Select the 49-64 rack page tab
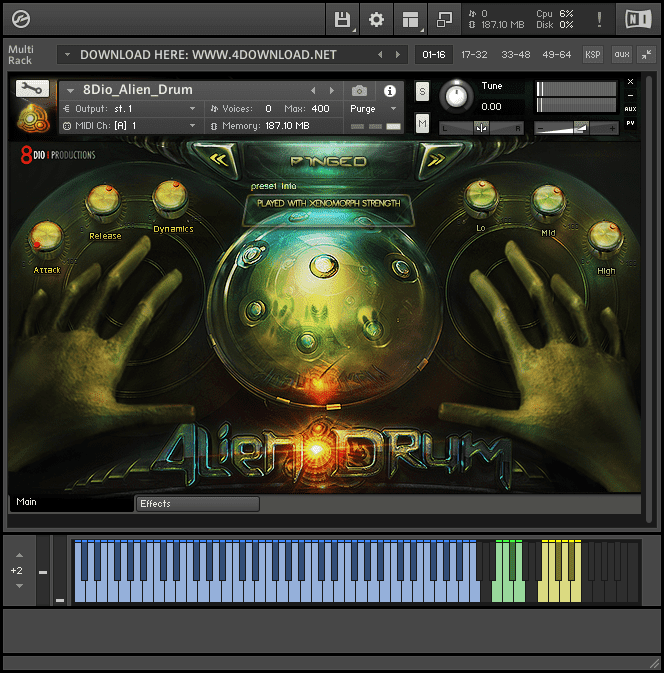The width and height of the screenshot is (664, 673). pos(557,55)
